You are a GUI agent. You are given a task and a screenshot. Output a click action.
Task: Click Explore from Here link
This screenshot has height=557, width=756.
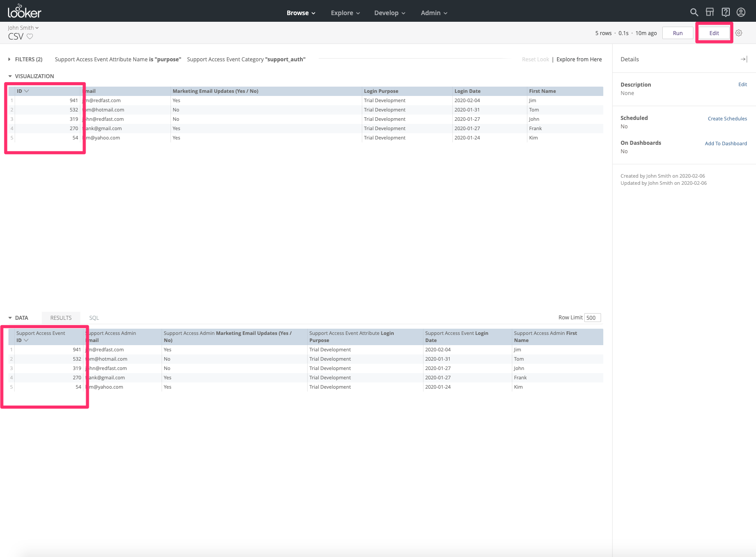(x=579, y=60)
